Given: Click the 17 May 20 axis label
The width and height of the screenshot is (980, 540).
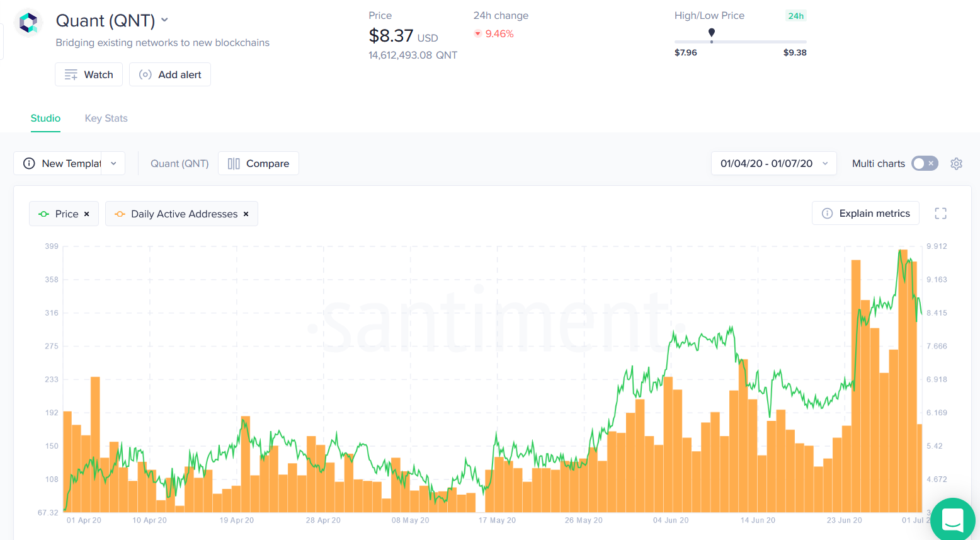Looking at the screenshot, I should click(497, 520).
